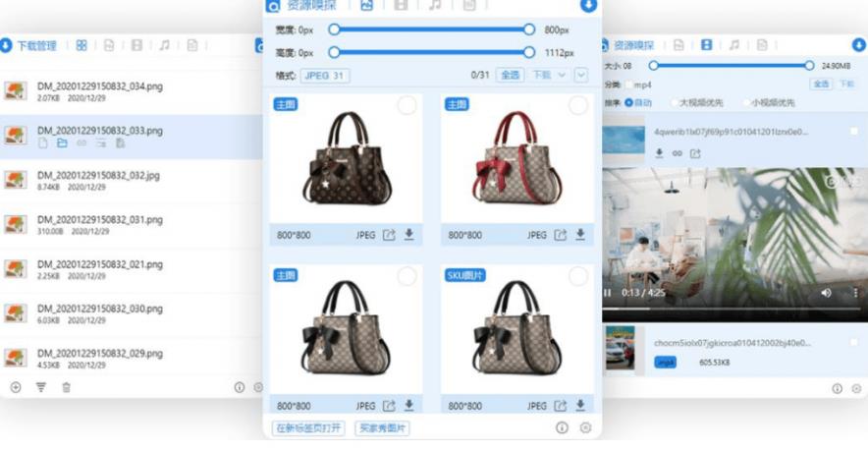Select the dark brown handbag via its circle

click(407, 105)
